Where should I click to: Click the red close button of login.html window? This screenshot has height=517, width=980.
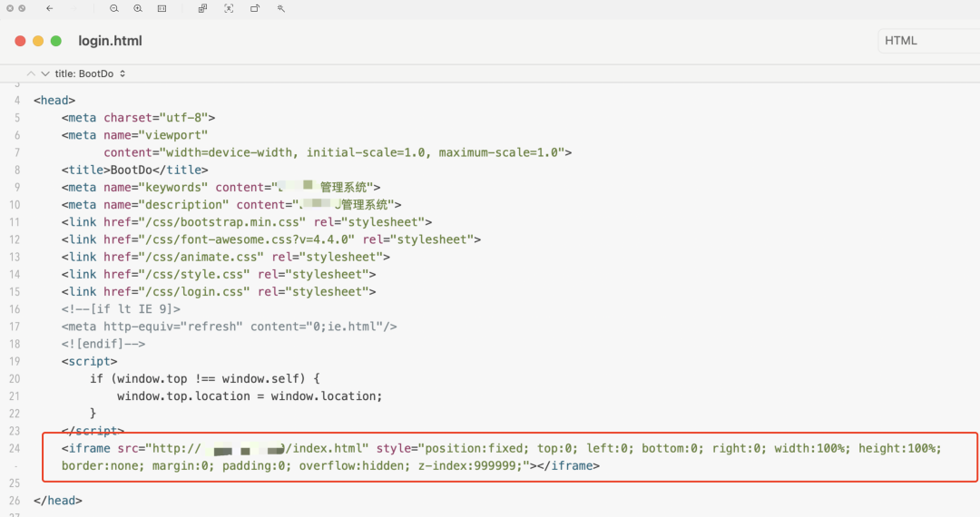pos(20,41)
